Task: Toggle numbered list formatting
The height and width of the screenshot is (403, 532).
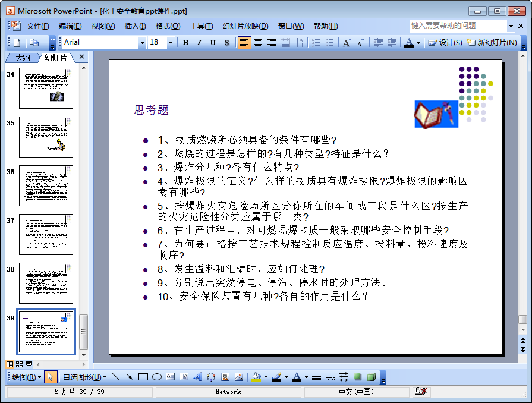Action: tap(316, 42)
